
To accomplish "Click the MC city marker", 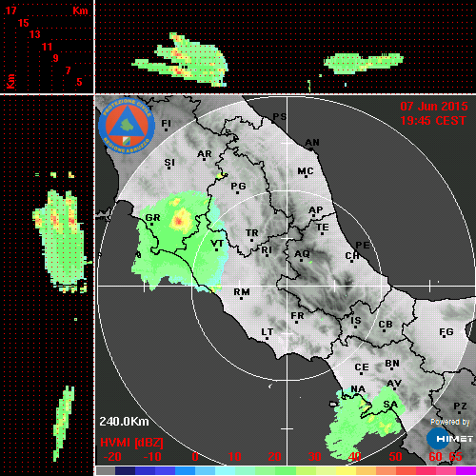I will 306,172.
